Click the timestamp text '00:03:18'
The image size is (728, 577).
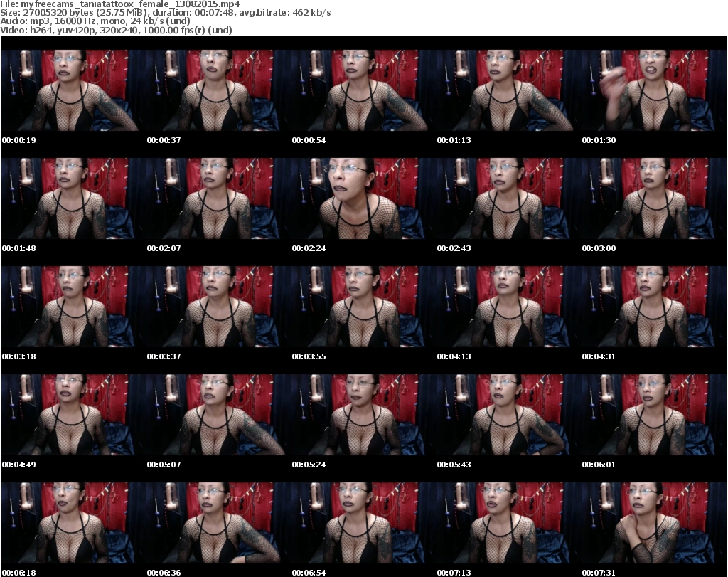click(19, 356)
